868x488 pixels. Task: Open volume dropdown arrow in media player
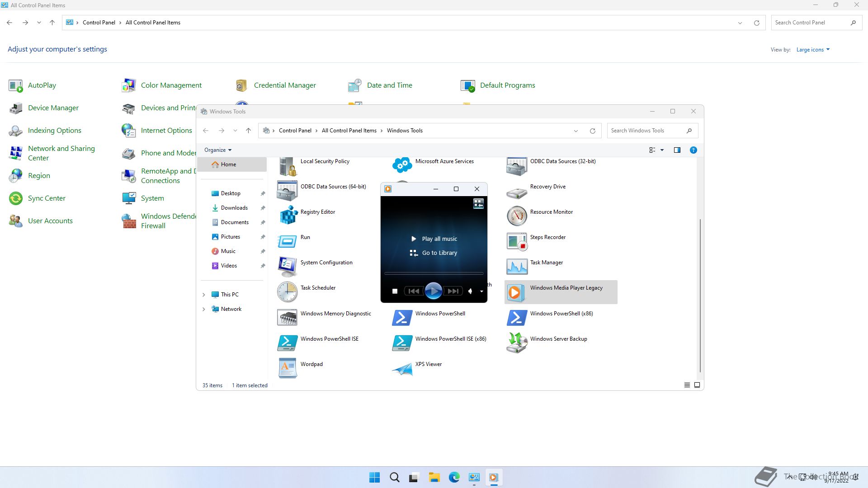[481, 291]
